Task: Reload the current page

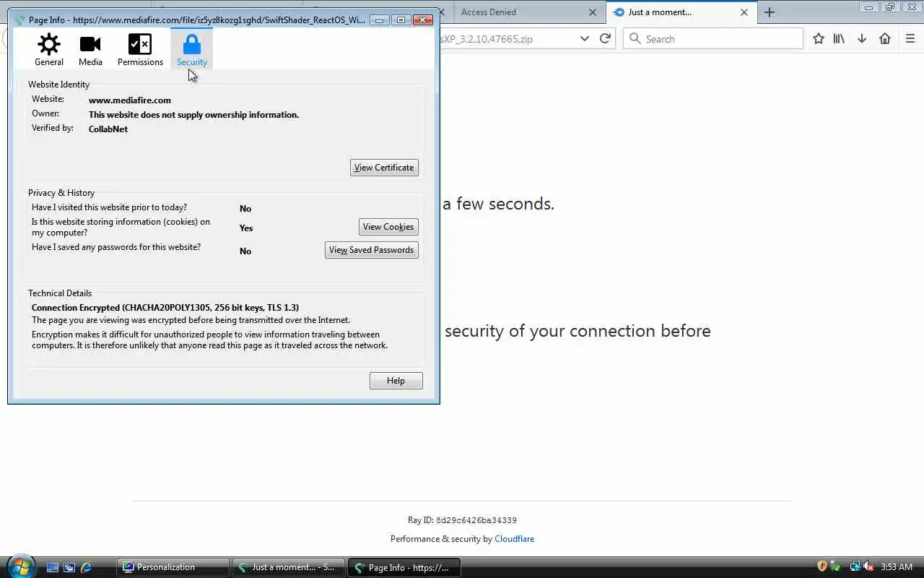Action: click(x=605, y=39)
